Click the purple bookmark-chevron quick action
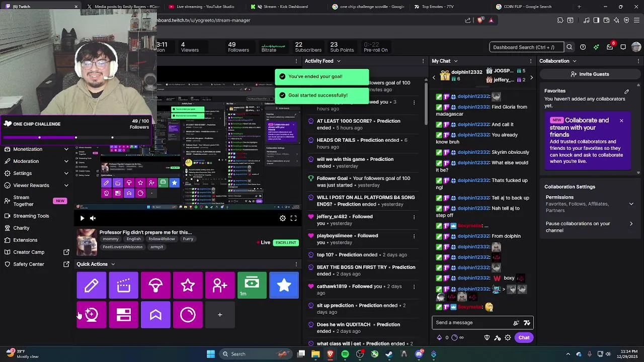 (155, 315)
